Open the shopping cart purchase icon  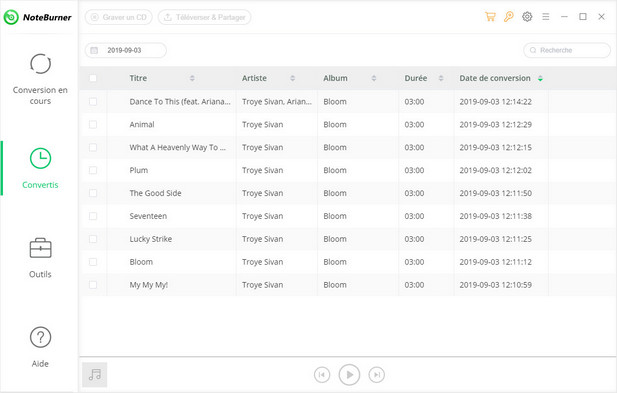click(490, 17)
